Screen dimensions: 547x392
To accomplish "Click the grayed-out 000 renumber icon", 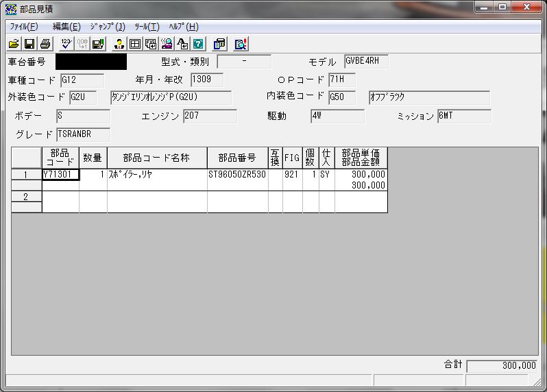I will [82, 44].
